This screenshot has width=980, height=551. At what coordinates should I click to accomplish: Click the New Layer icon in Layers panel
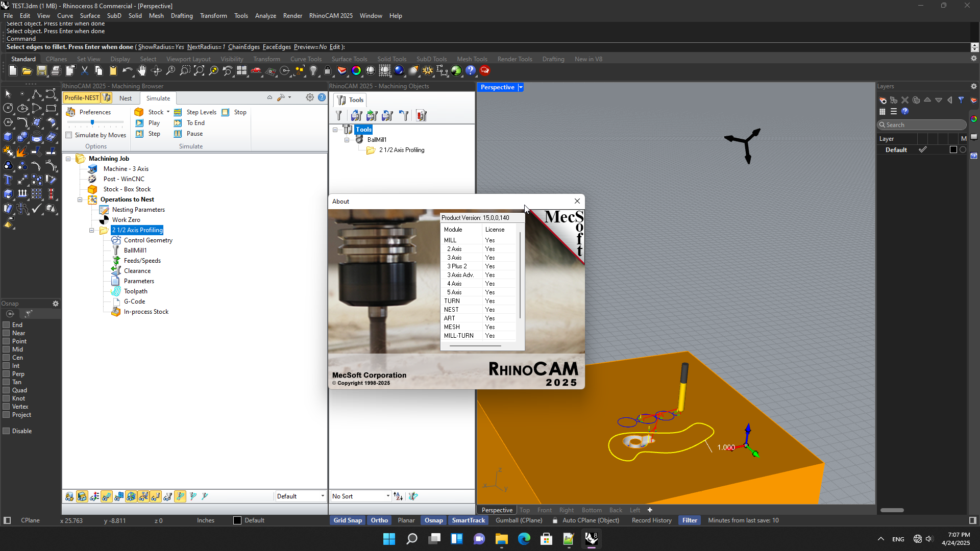click(883, 101)
